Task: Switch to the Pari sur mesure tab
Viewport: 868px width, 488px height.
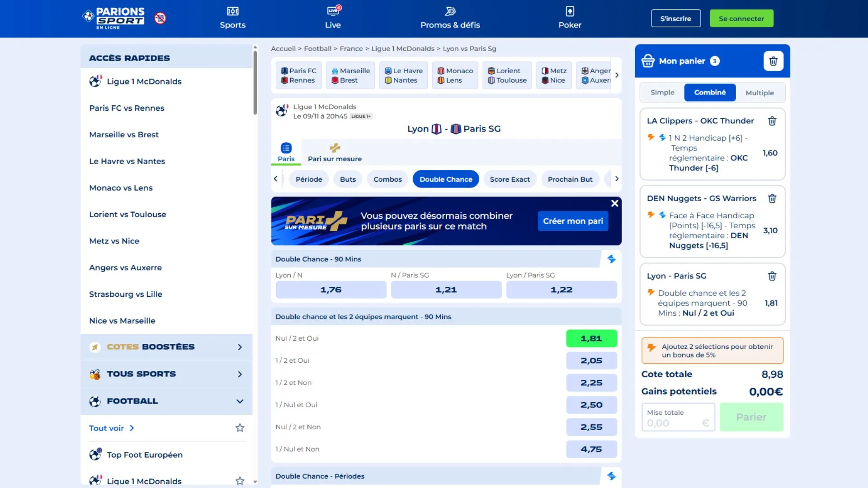Action: [335, 152]
